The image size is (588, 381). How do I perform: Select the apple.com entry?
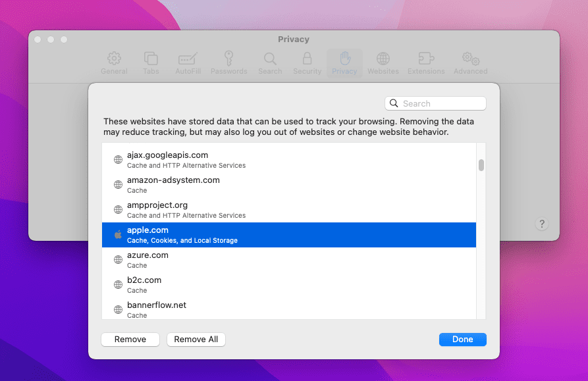[x=289, y=235]
